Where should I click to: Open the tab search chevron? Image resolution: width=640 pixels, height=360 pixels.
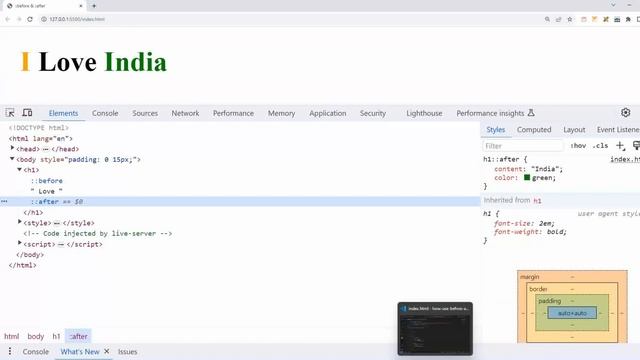coord(613,5)
